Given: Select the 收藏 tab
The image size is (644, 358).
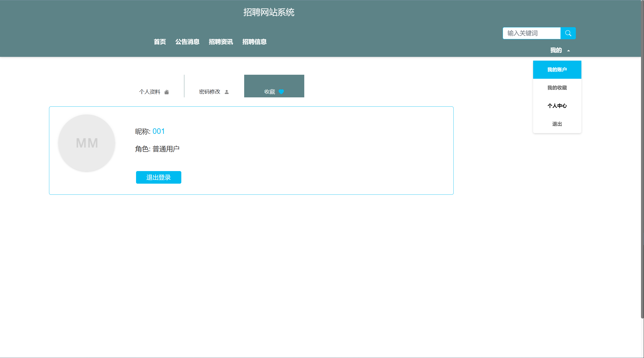Looking at the screenshot, I should click(x=270, y=92).
